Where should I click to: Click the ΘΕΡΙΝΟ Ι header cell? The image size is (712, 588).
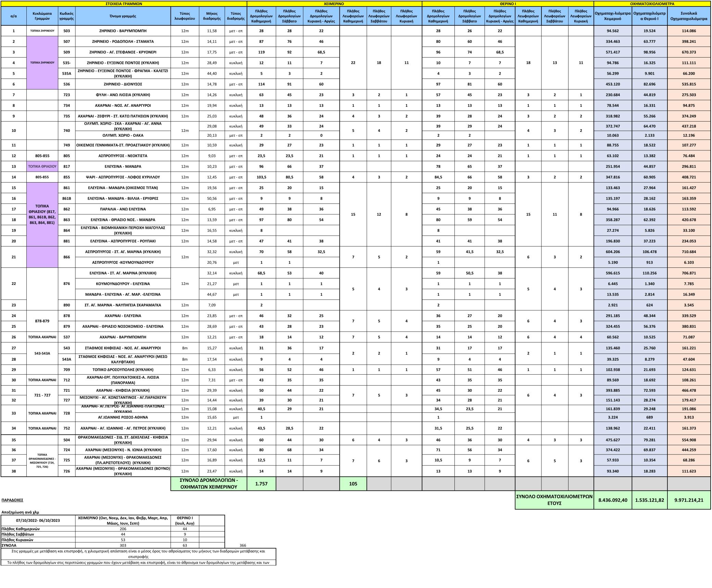pyautogui.click(x=508, y=4)
